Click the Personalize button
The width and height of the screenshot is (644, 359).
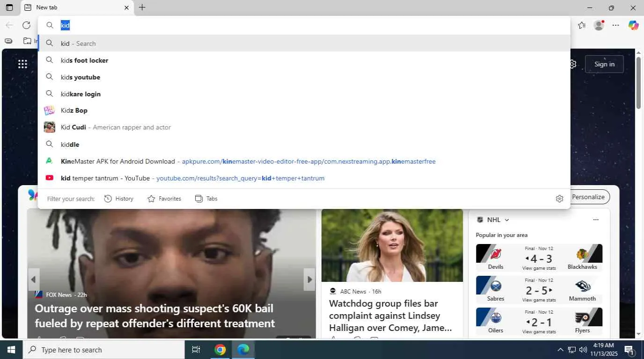(588, 197)
